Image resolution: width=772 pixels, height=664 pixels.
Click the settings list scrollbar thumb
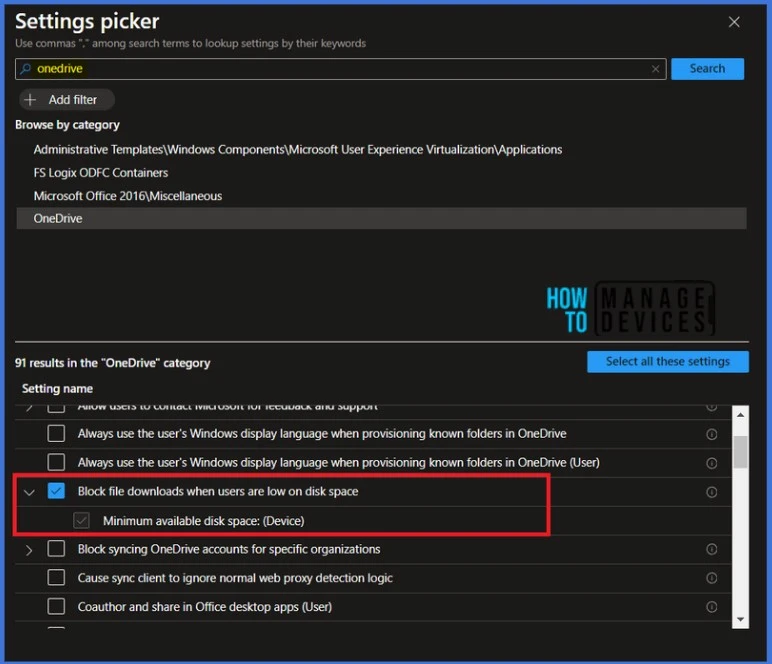[x=740, y=452]
